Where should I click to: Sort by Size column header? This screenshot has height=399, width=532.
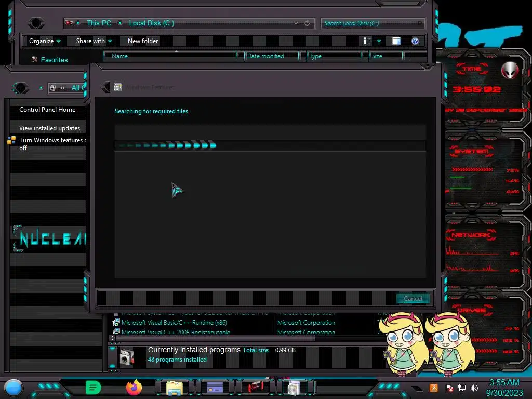[x=386, y=56]
